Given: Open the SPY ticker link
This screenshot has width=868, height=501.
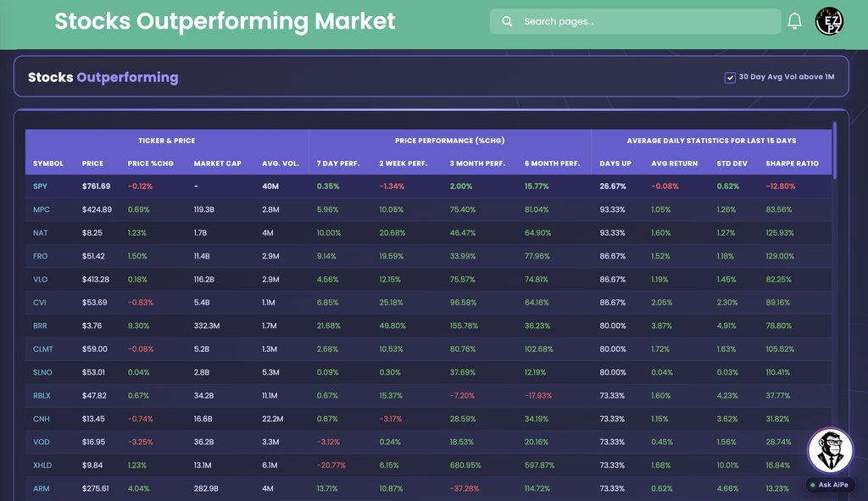Looking at the screenshot, I should 40,186.
